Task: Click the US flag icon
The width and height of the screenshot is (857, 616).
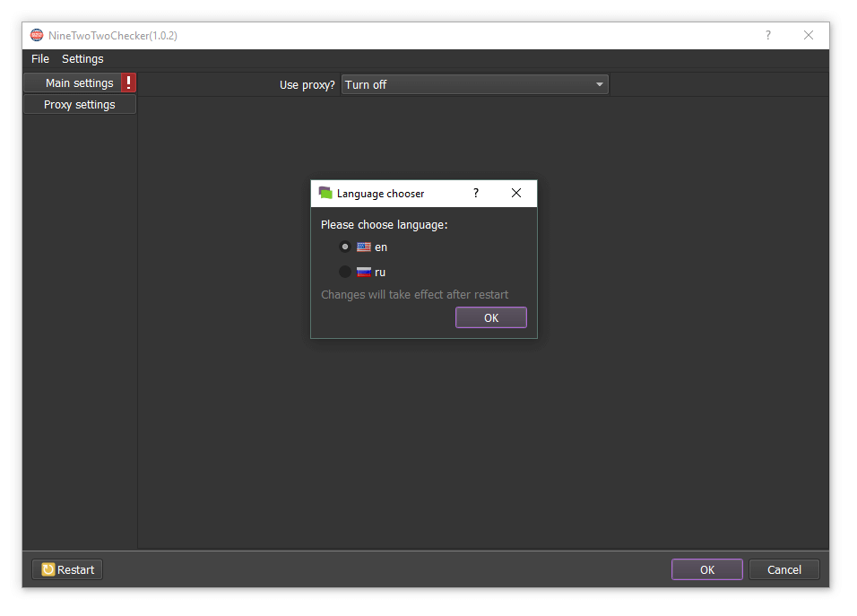Action: [364, 247]
